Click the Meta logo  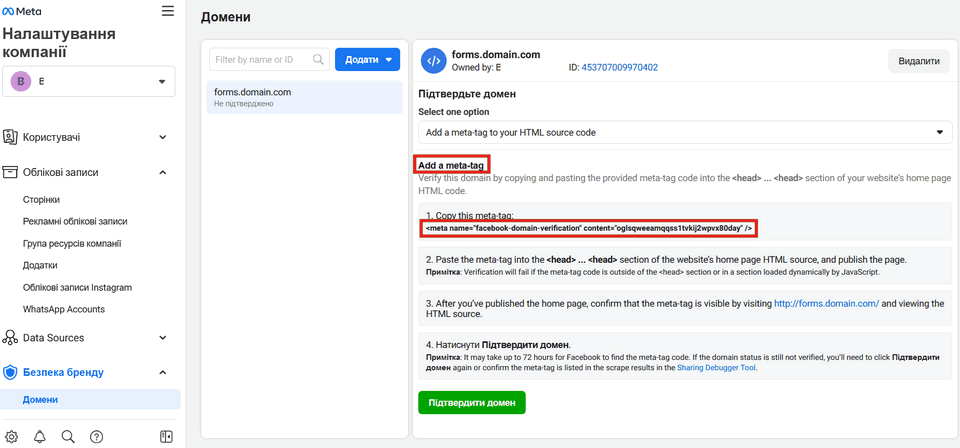tap(22, 11)
